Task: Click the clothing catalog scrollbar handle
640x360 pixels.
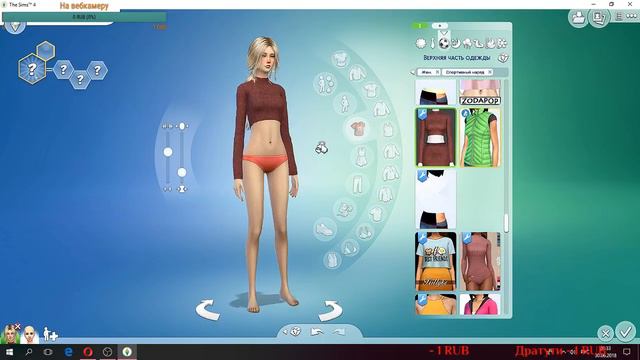Action: click(507, 223)
